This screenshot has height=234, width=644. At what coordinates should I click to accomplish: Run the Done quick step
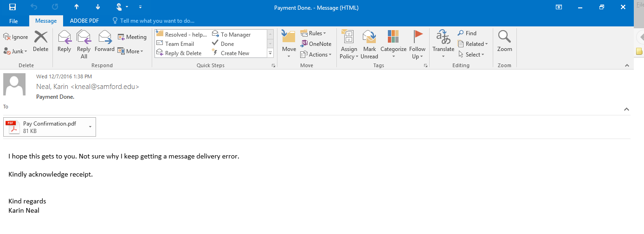pyautogui.click(x=223, y=44)
